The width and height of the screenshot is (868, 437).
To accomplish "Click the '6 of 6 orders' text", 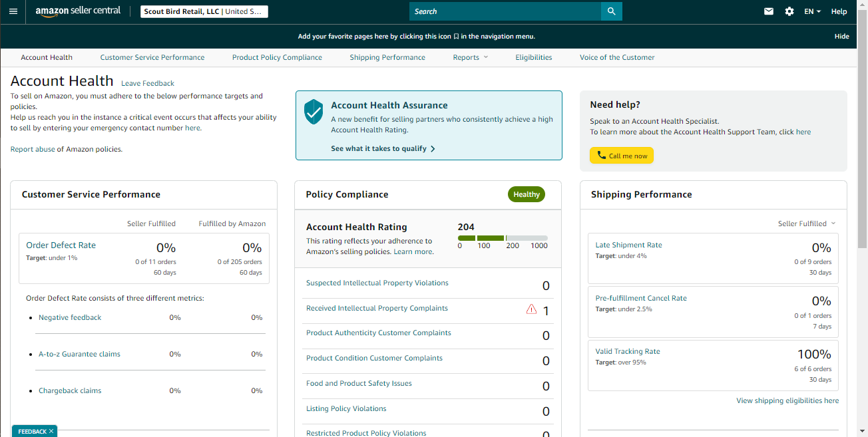I will [x=813, y=368].
